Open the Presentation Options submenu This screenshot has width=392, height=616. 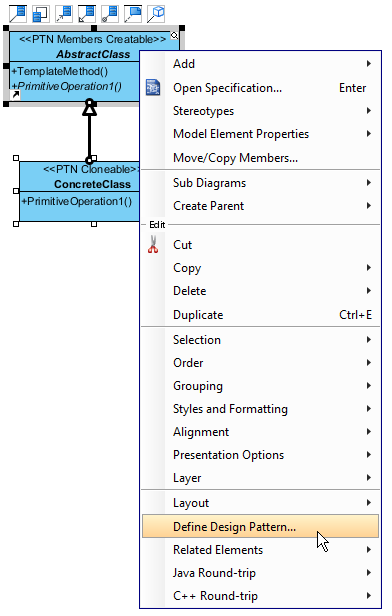[x=260, y=455]
